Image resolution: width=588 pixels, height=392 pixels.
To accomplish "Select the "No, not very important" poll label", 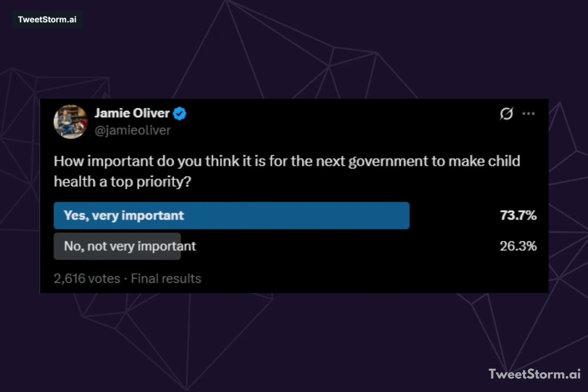I will [130, 246].
